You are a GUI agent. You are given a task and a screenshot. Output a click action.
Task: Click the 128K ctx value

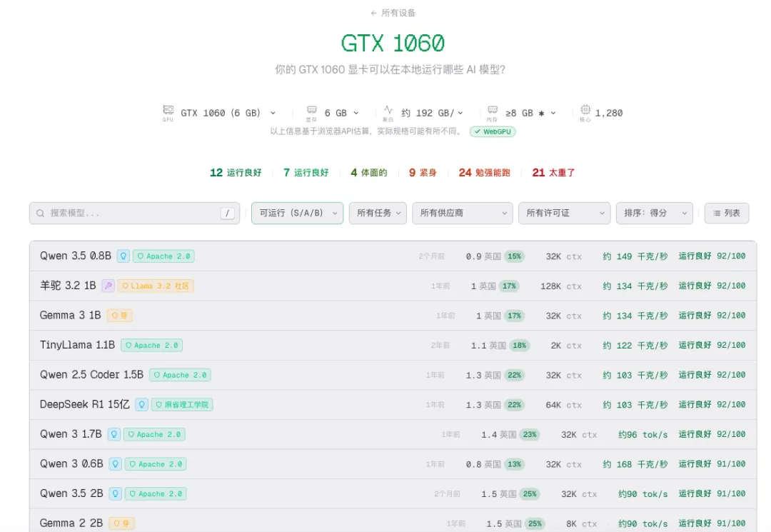click(x=561, y=286)
